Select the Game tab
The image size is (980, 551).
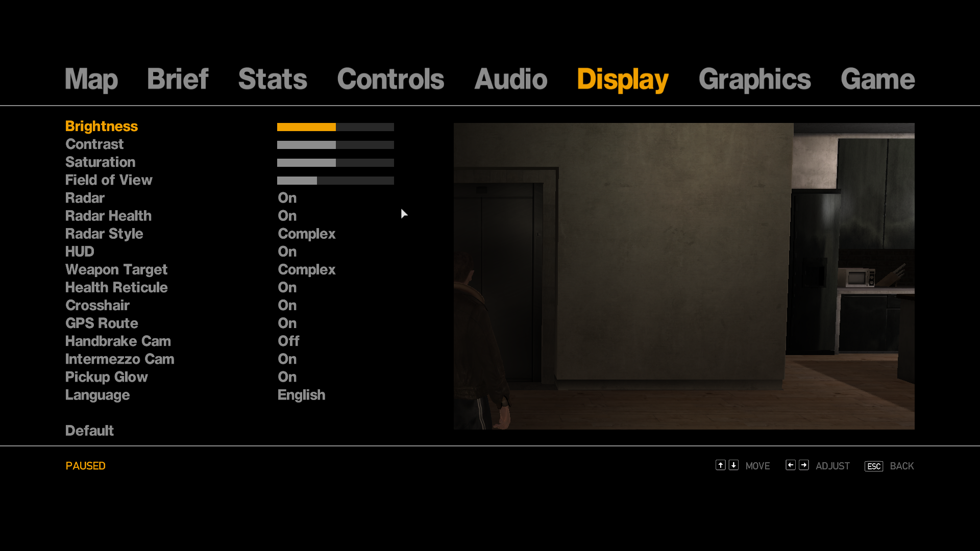(x=877, y=79)
